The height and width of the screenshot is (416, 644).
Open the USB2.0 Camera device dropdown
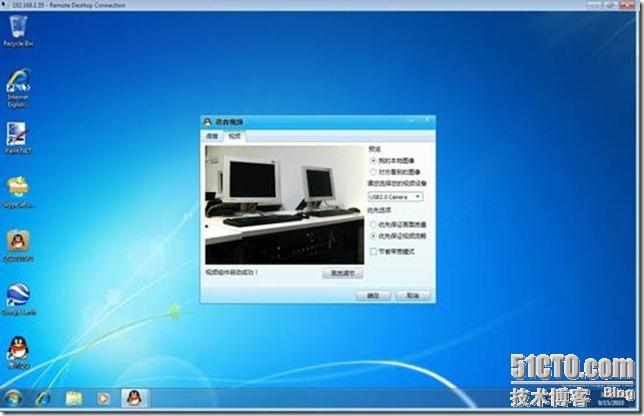395,197
